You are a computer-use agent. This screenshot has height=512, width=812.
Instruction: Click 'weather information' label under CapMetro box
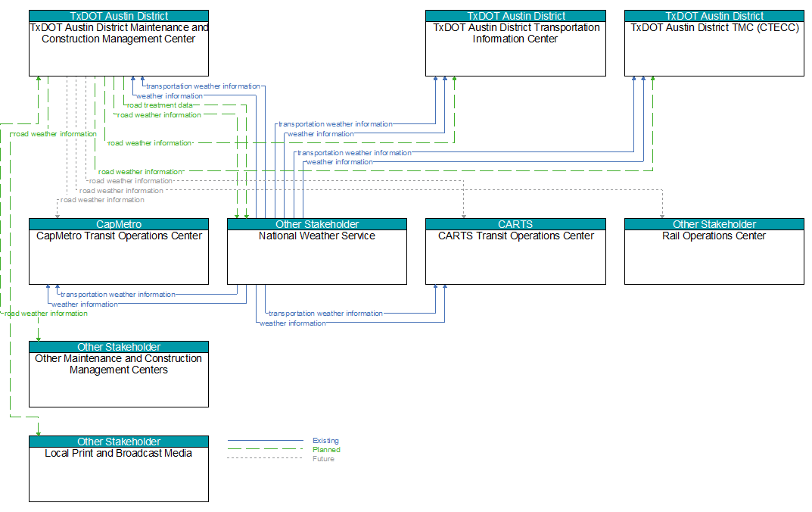click(x=85, y=304)
